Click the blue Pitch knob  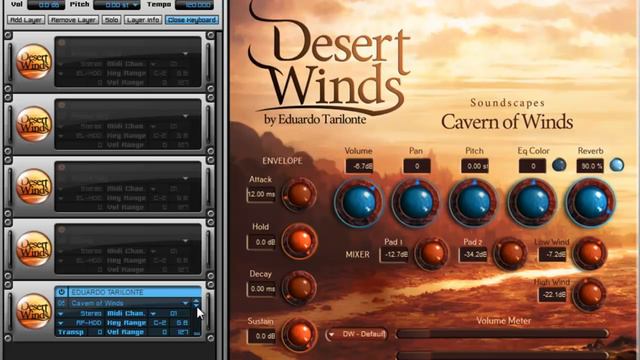(x=473, y=202)
